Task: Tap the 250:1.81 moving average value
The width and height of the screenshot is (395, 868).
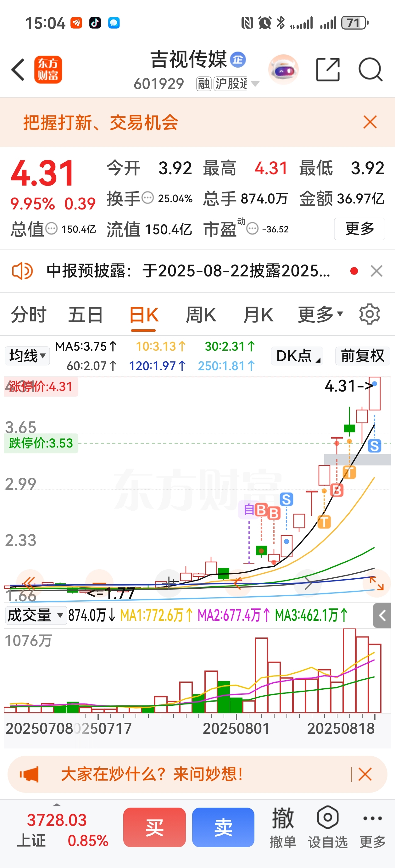Action: coord(226,366)
